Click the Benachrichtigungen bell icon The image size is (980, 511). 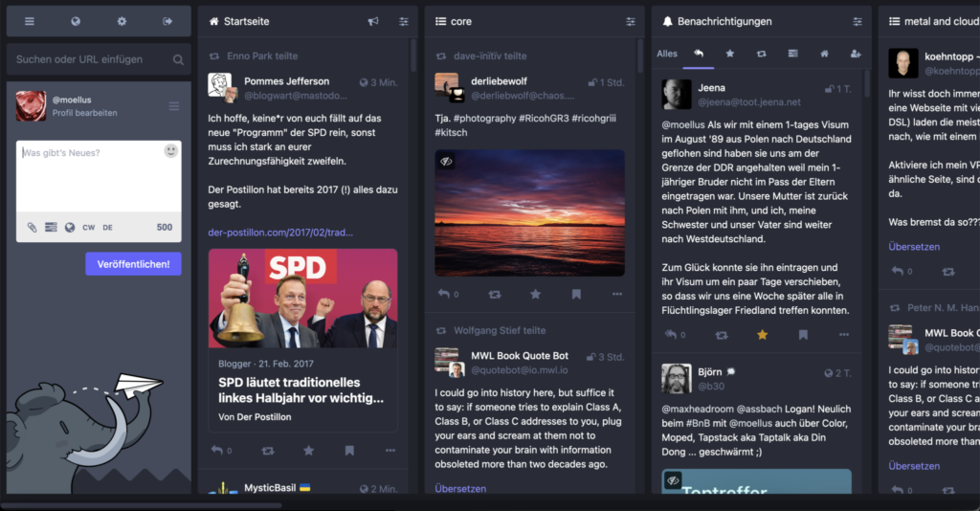pyautogui.click(x=667, y=21)
